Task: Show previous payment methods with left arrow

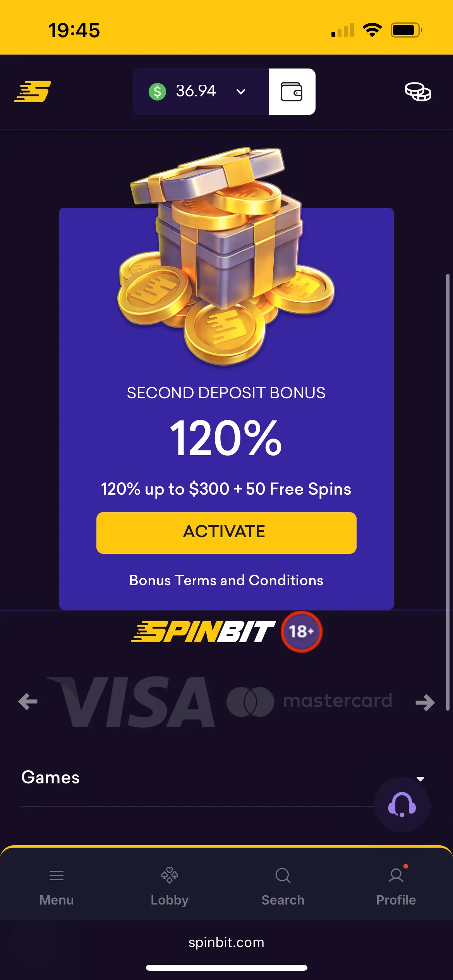Action: coord(28,702)
